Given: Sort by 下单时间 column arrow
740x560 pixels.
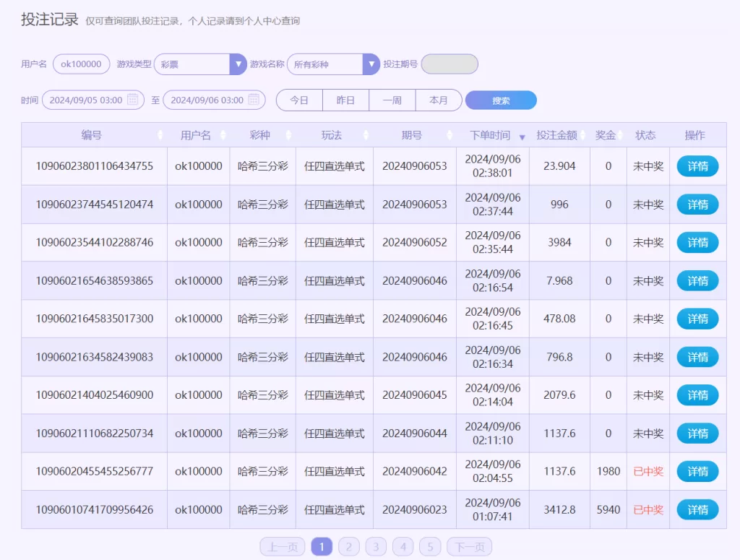Looking at the screenshot, I should [522, 137].
